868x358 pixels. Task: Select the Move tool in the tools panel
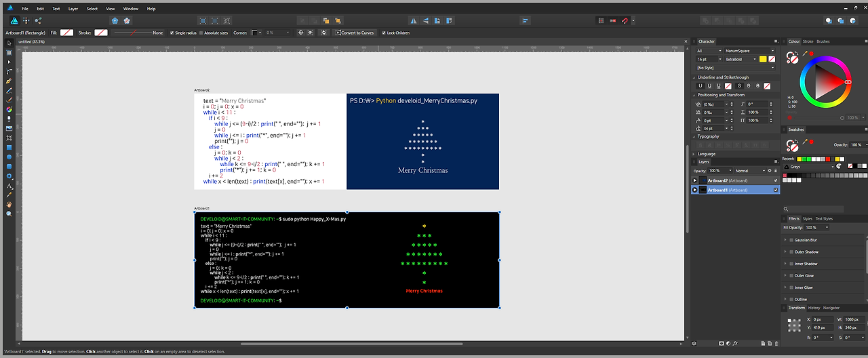coord(9,43)
